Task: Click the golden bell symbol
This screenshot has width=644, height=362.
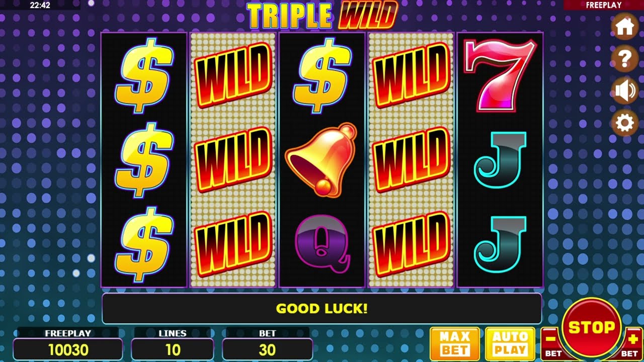Action: tap(322, 159)
